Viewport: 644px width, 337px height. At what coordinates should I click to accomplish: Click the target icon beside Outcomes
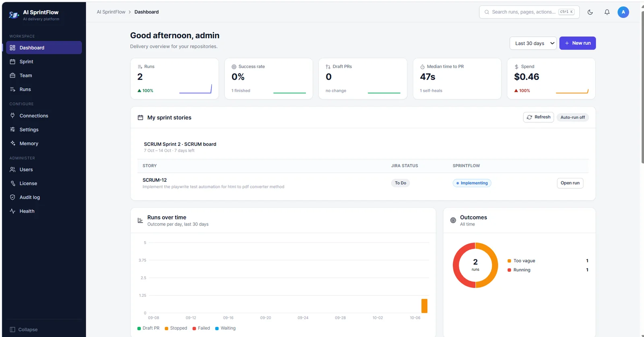pos(453,220)
